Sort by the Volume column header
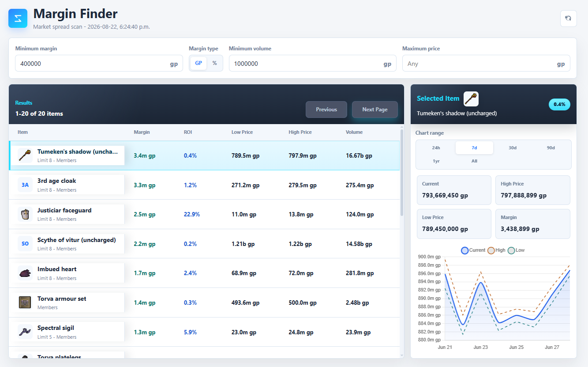588x367 pixels. pyautogui.click(x=354, y=132)
